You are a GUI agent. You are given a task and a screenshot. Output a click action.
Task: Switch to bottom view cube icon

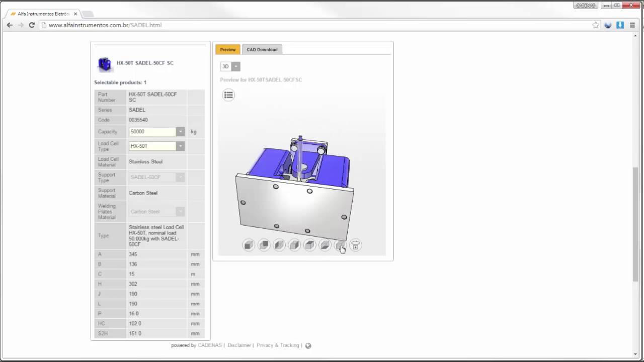point(325,245)
